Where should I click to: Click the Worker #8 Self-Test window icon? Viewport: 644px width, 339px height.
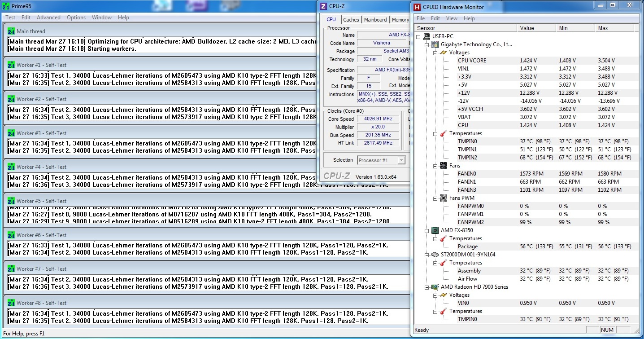click(11, 303)
